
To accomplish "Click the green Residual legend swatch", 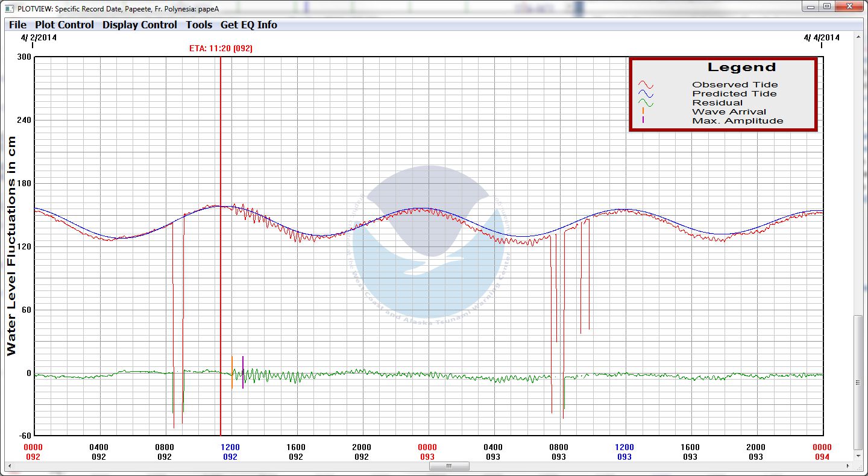I will 646,103.
